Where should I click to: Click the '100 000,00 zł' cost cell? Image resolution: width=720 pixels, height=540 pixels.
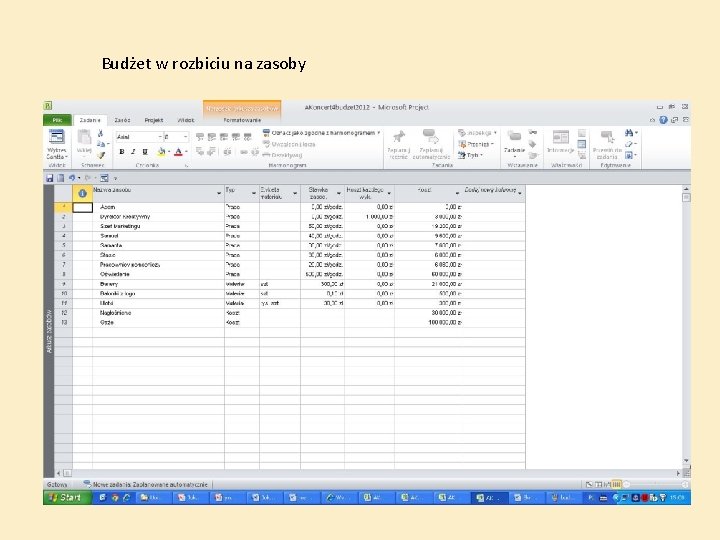click(428, 323)
